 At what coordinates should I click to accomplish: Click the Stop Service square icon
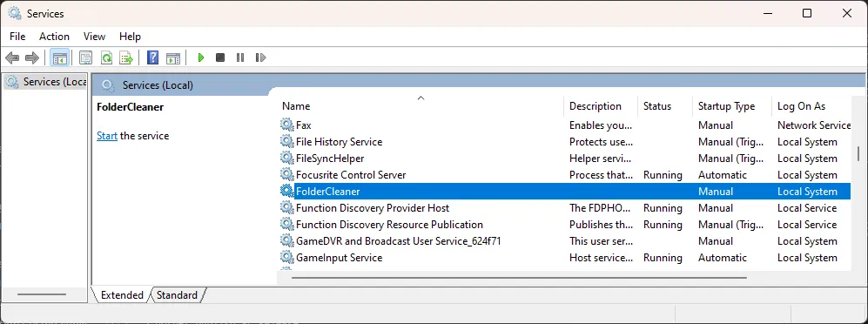point(220,57)
